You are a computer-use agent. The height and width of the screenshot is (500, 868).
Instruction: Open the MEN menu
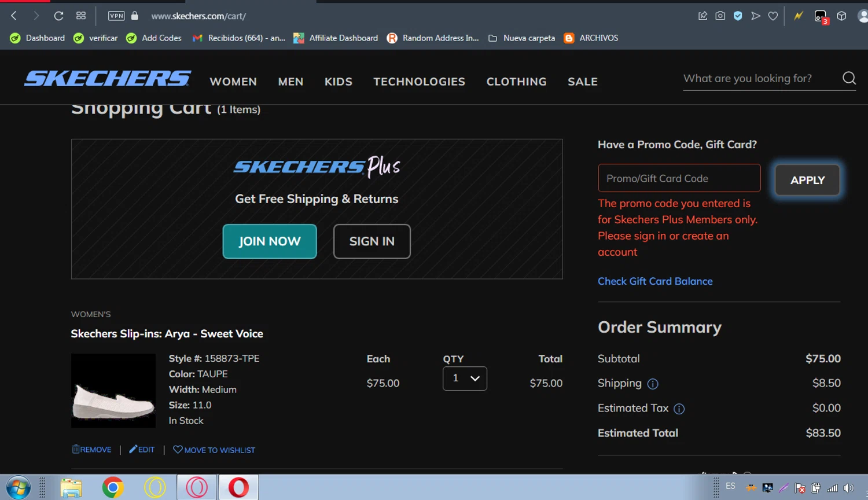pyautogui.click(x=290, y=82)
